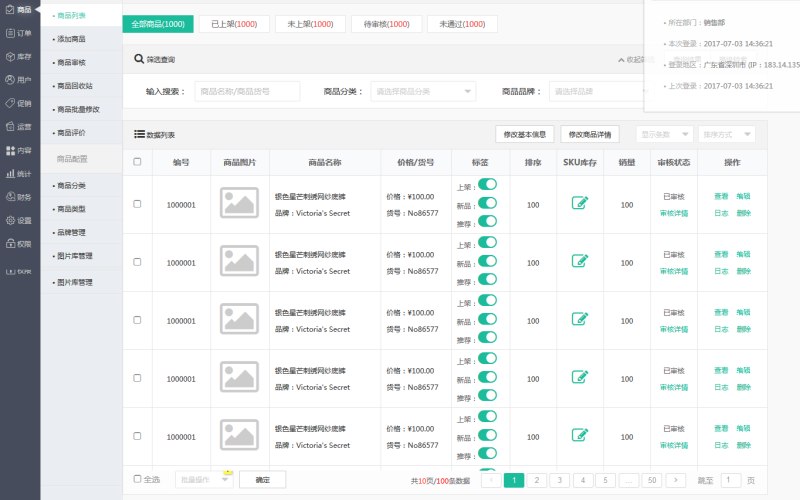Jump to page 50 in pagination
800x500 pixels.
(652, 480)
